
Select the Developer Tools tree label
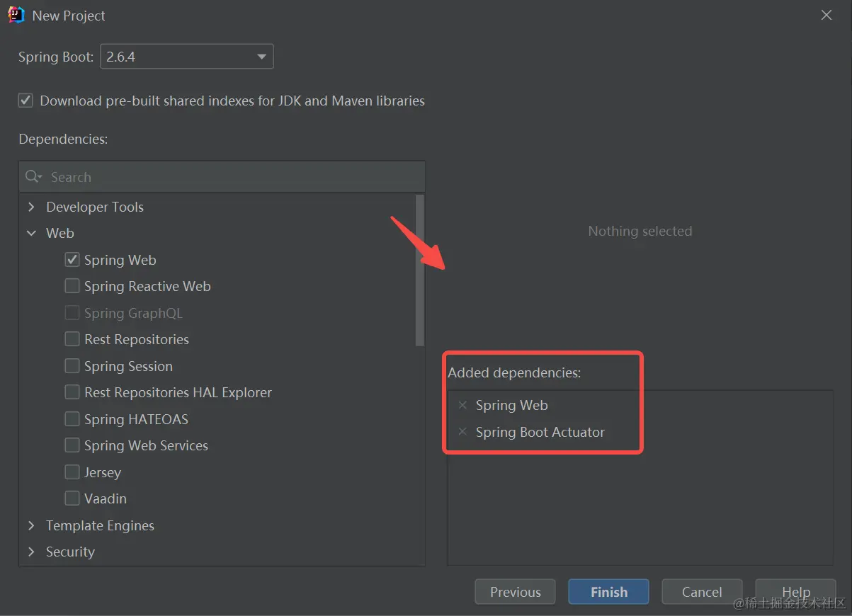(x=95, y=207)
